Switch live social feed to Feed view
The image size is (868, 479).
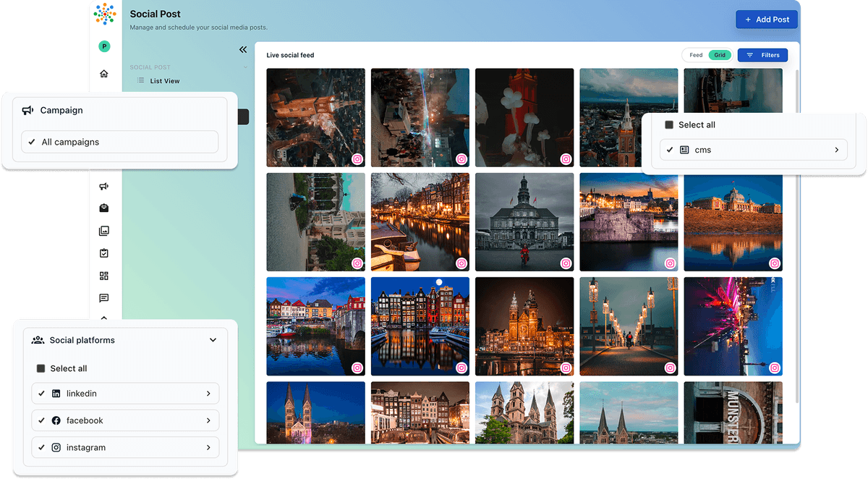pyautogui.click(x=696, y=55)
